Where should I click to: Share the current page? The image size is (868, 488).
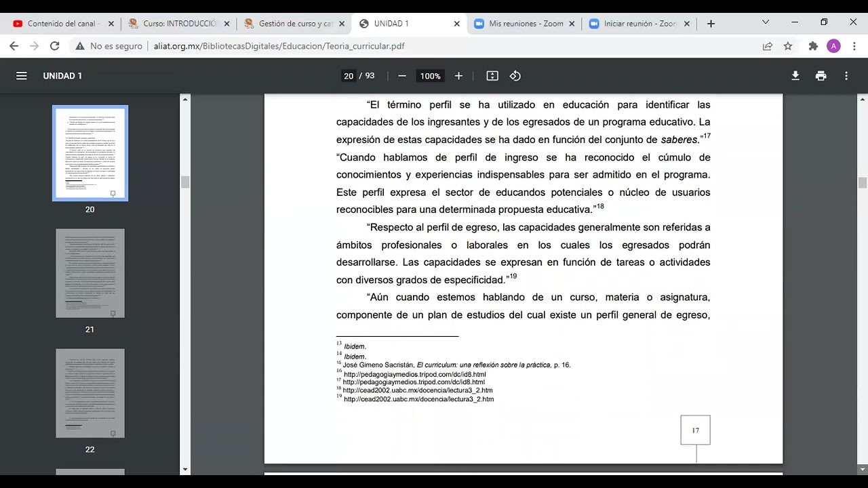coord(767,46)
